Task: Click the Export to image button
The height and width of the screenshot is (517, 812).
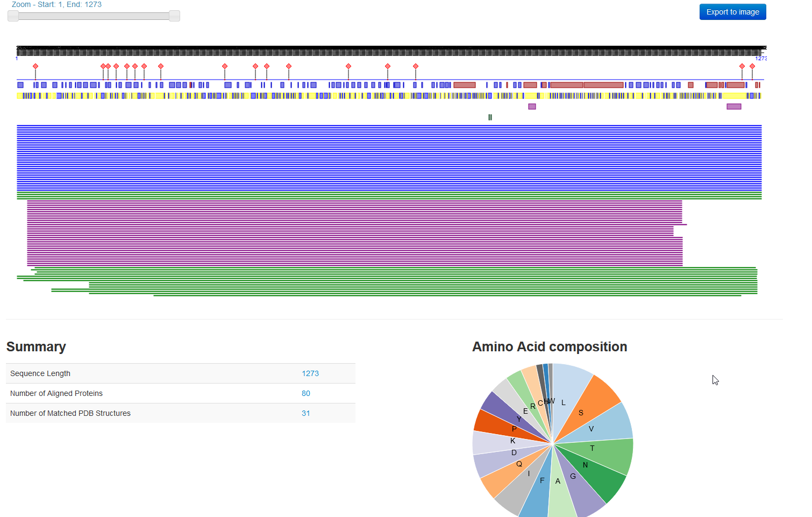Action: click(x=732, y=12)
